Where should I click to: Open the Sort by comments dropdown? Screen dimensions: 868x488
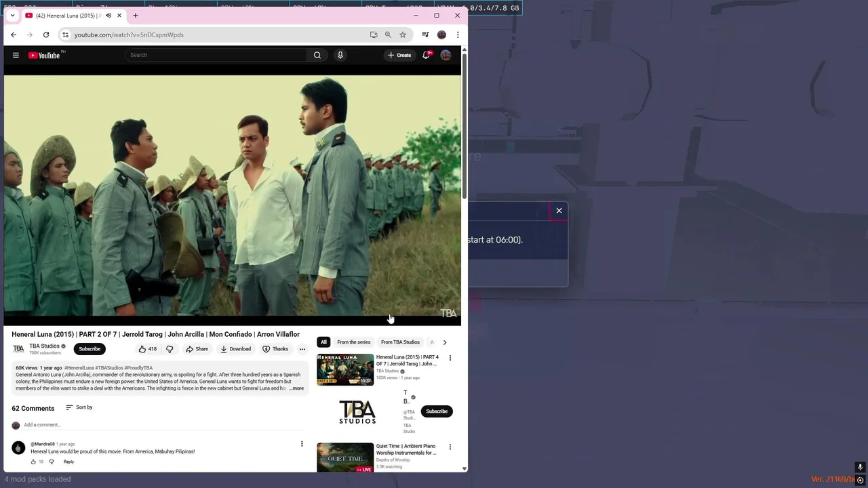[79, 407]
